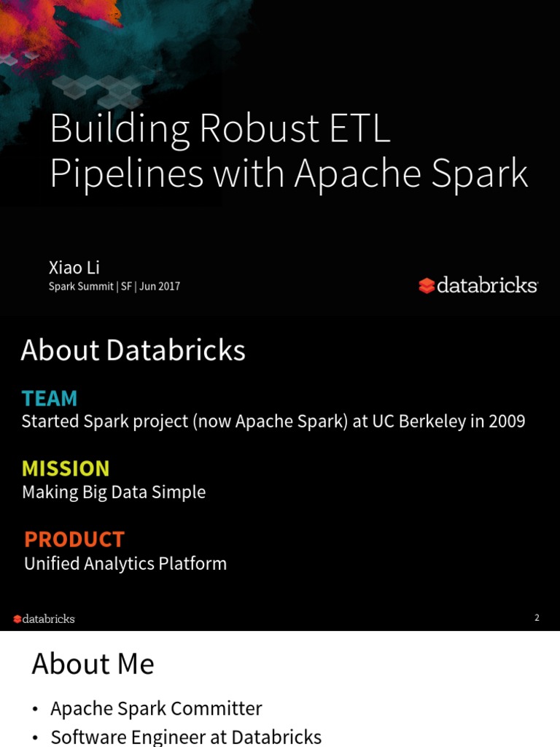The width and height of the screenshot is (560, 747).
Task: Click the presenter name Xiao Li
Action: pyautogui.click(x=74, y=267)
